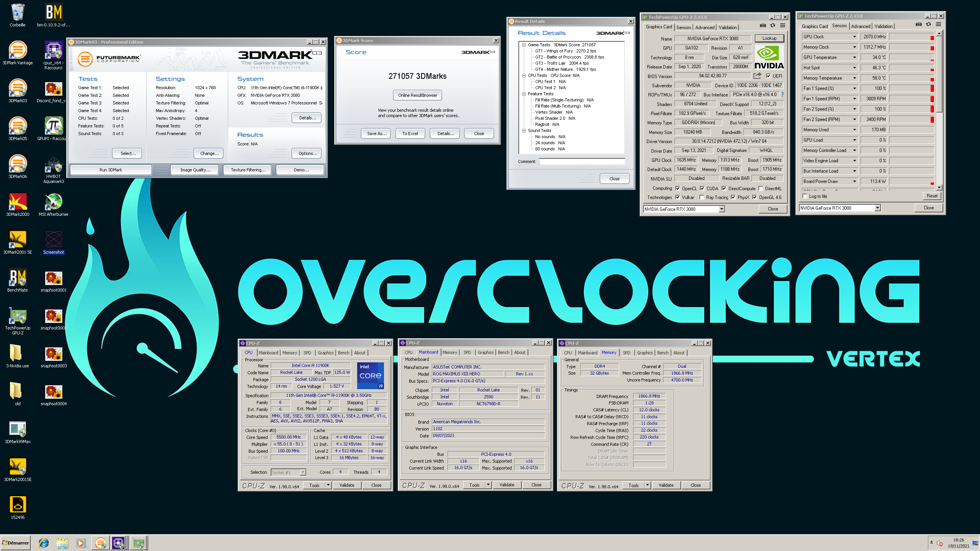
Task: Click the BIOS export share icon in GPU-Z
Action: coord(757,76)
